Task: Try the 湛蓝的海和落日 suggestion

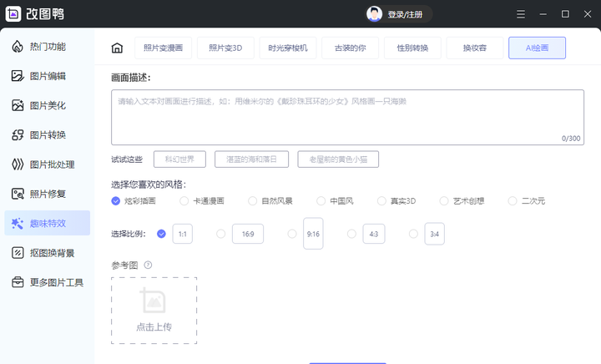Action: 251,159
